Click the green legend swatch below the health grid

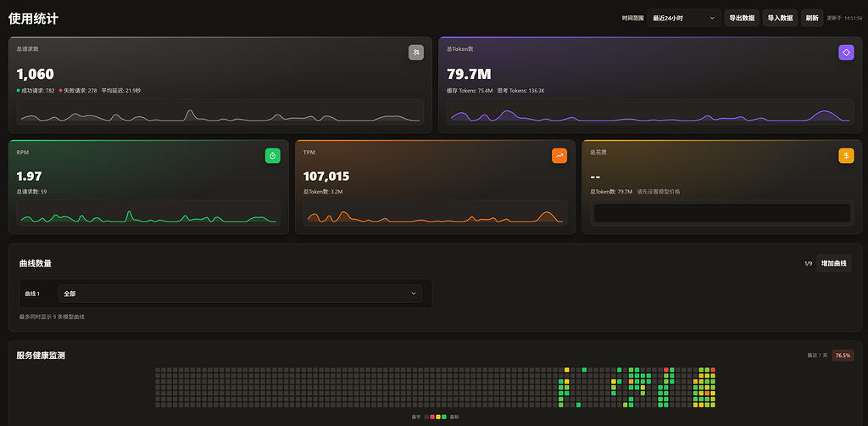444,417
